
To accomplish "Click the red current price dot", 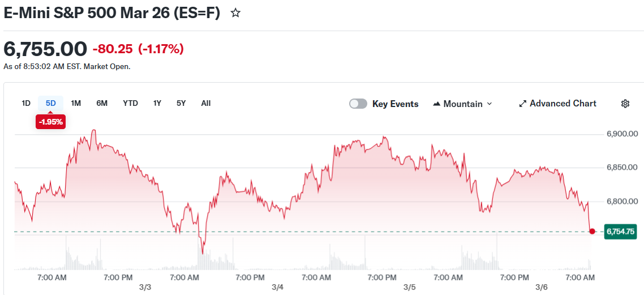I will click(592, 231).
